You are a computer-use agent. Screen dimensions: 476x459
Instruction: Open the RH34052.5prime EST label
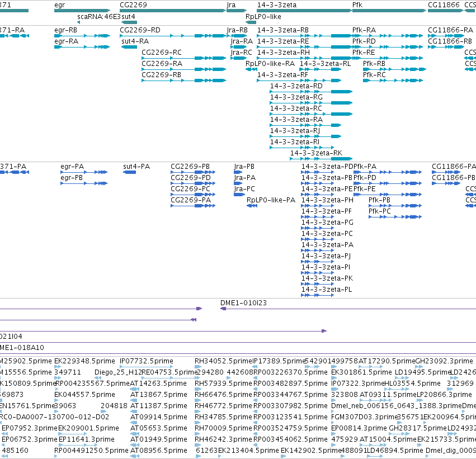pos(223,361)
